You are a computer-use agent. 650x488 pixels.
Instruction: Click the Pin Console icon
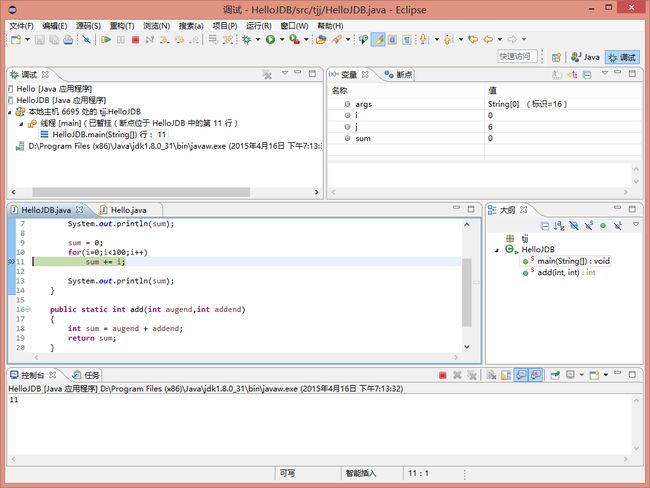coord(555,375)
